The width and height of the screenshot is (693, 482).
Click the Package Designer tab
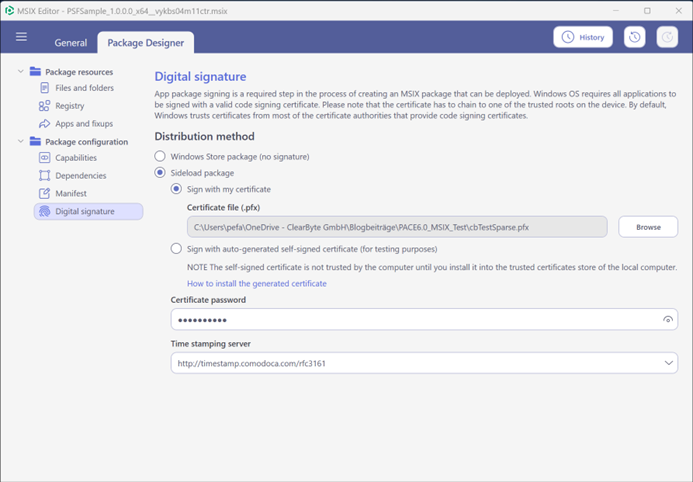coord(145,43)
